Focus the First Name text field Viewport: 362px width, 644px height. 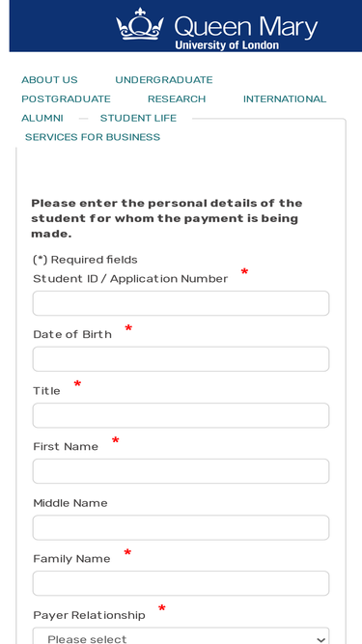click(181, 471)
